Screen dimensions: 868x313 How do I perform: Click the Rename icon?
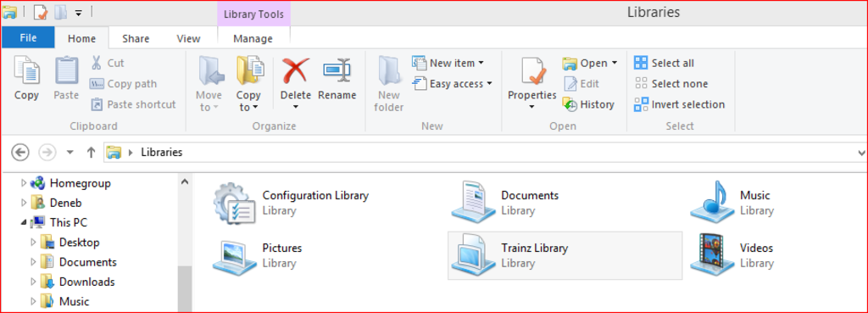(337, 70)
